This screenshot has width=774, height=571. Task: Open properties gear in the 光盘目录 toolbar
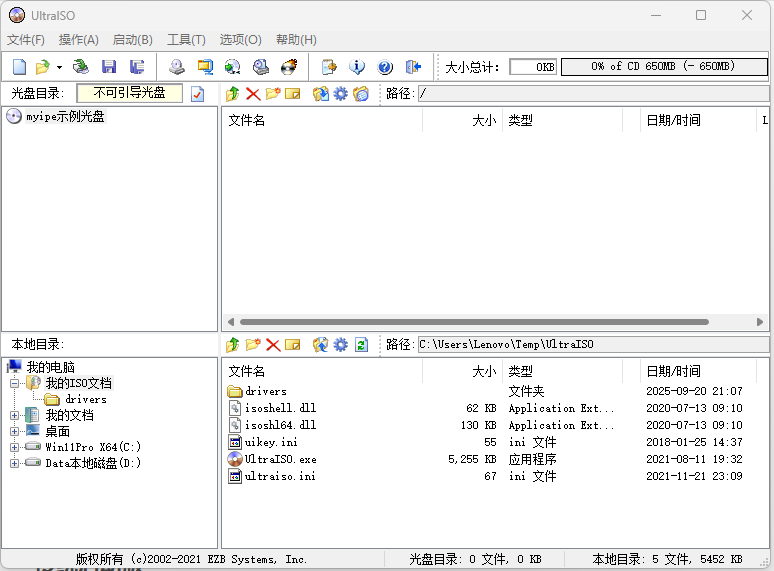pyautogui.click(x=341, y=93)
